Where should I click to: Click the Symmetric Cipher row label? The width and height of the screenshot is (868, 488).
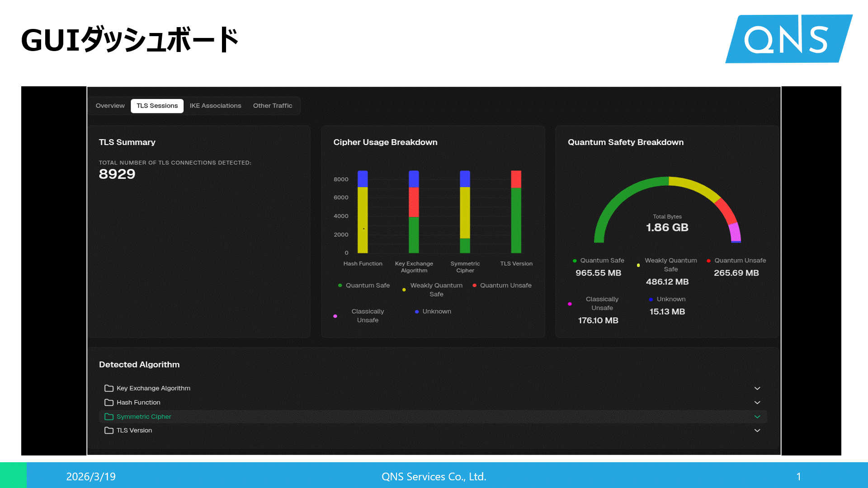click(x=144, y=417)
